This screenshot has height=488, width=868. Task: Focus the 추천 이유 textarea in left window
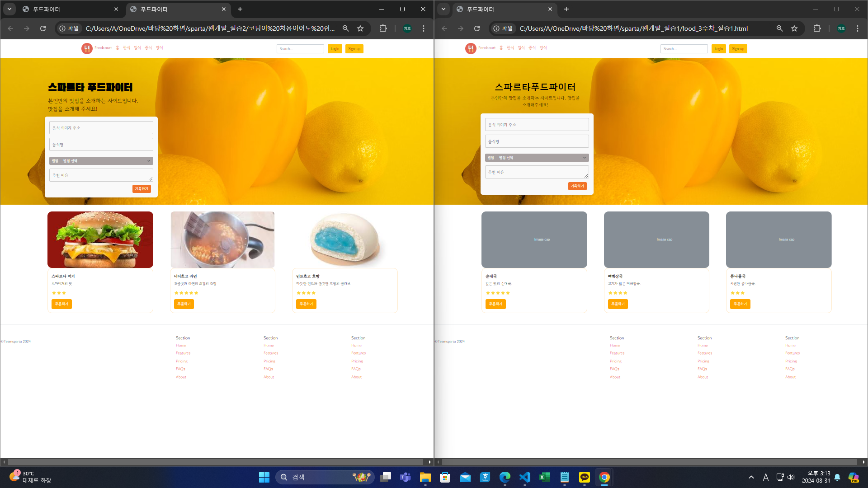click(x=101, y=175)
